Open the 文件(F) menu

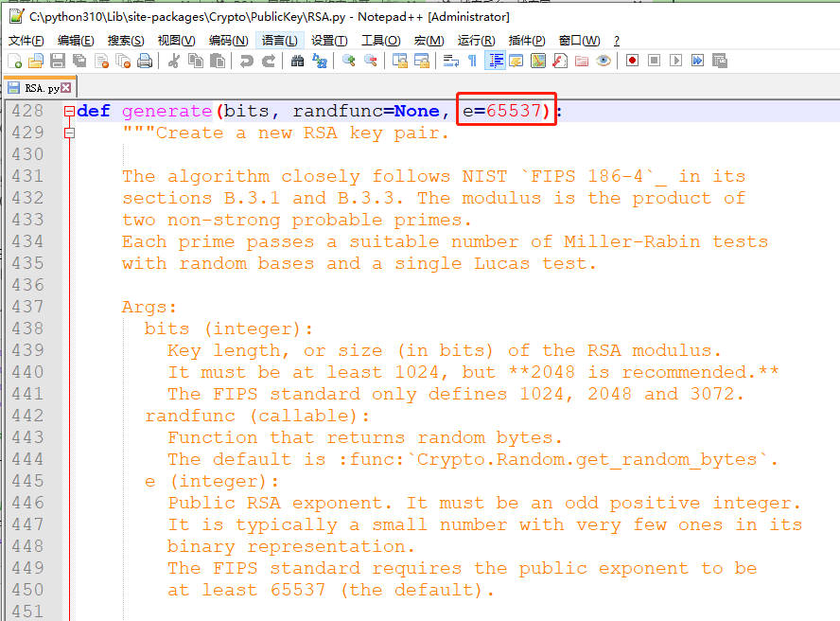(x=26, y=41)
